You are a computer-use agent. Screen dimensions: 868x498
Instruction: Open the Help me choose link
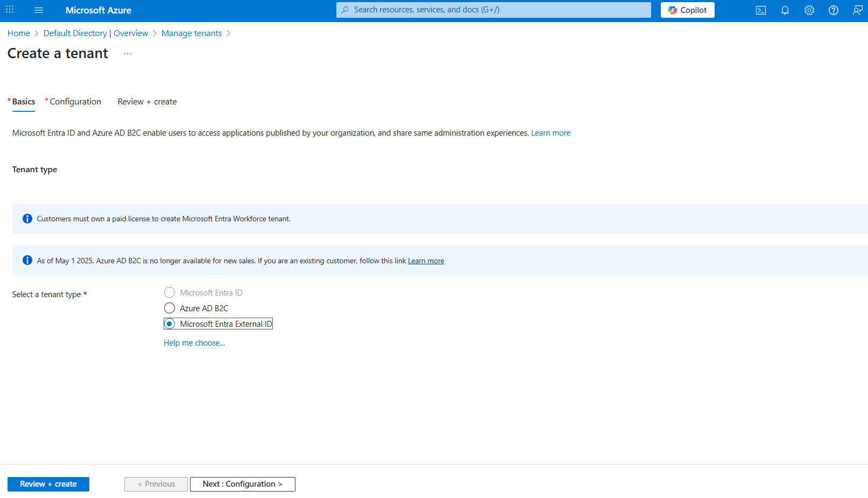(194, 343)
